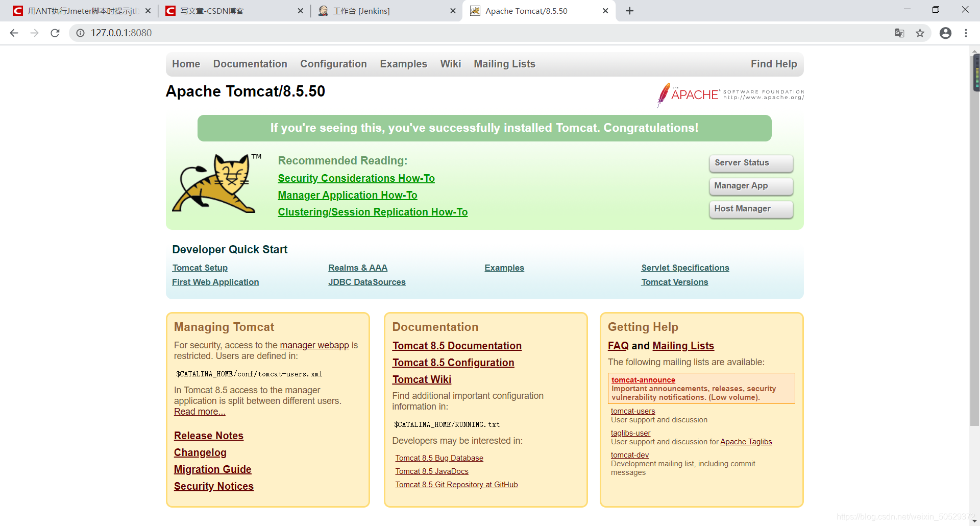
Task: Open the taglibs-user mailing list link
Action: (630, 433)
